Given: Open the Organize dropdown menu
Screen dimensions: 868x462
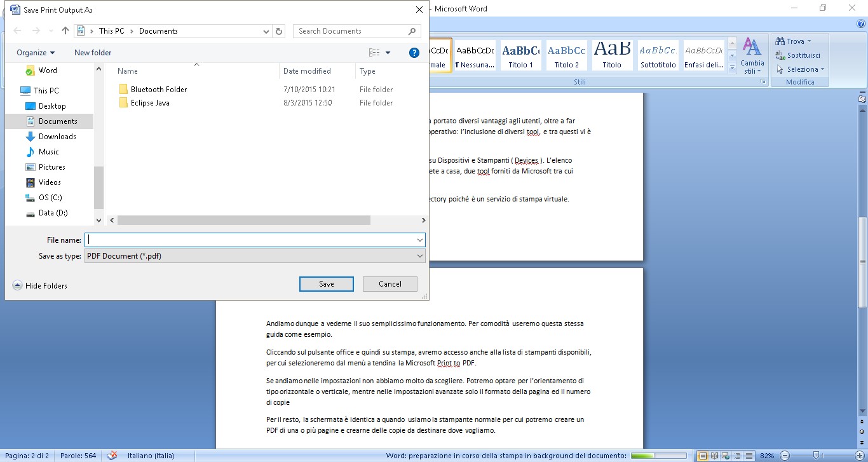Looking at the screenshot, I should [x=36, y=53].
